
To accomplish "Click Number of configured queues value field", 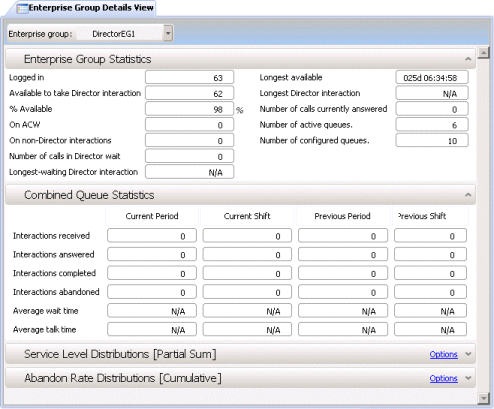I will tap(432, 140).
